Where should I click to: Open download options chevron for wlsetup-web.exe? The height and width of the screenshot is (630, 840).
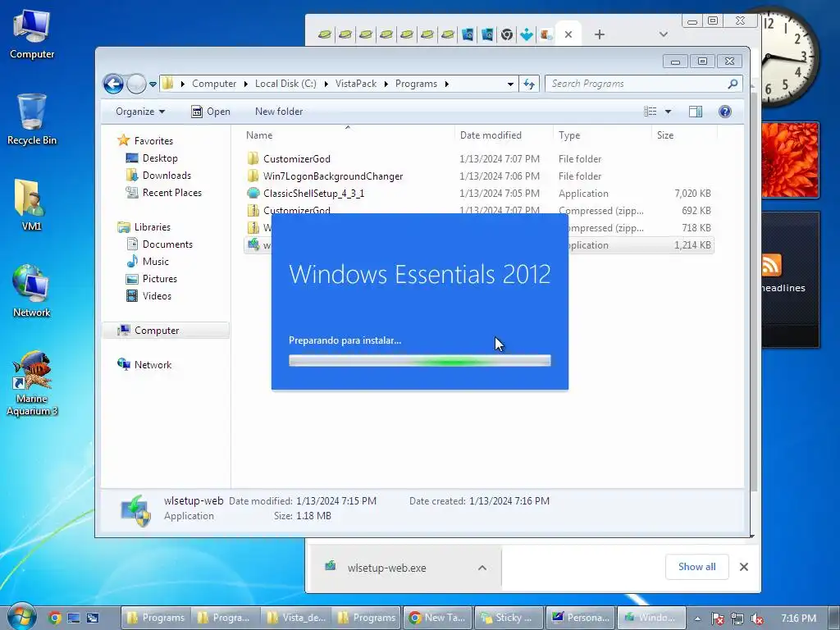[x=482, y=568]
